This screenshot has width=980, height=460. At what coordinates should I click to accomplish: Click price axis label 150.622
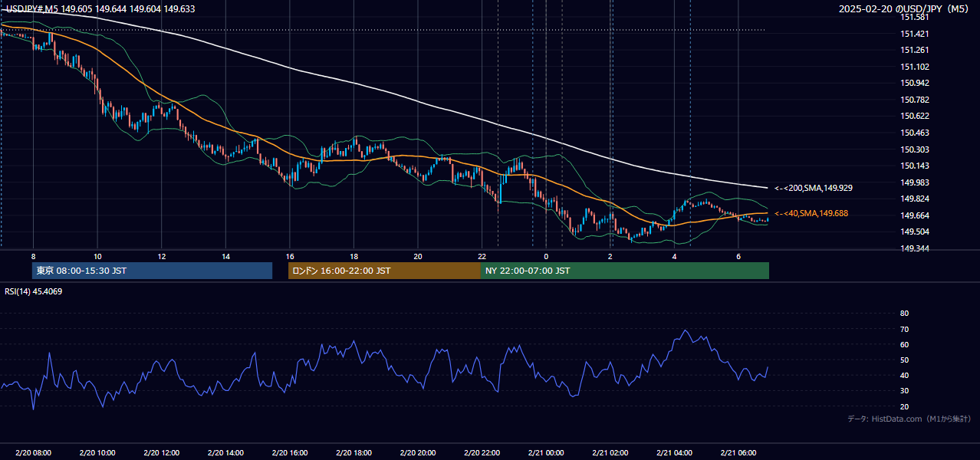914,116
